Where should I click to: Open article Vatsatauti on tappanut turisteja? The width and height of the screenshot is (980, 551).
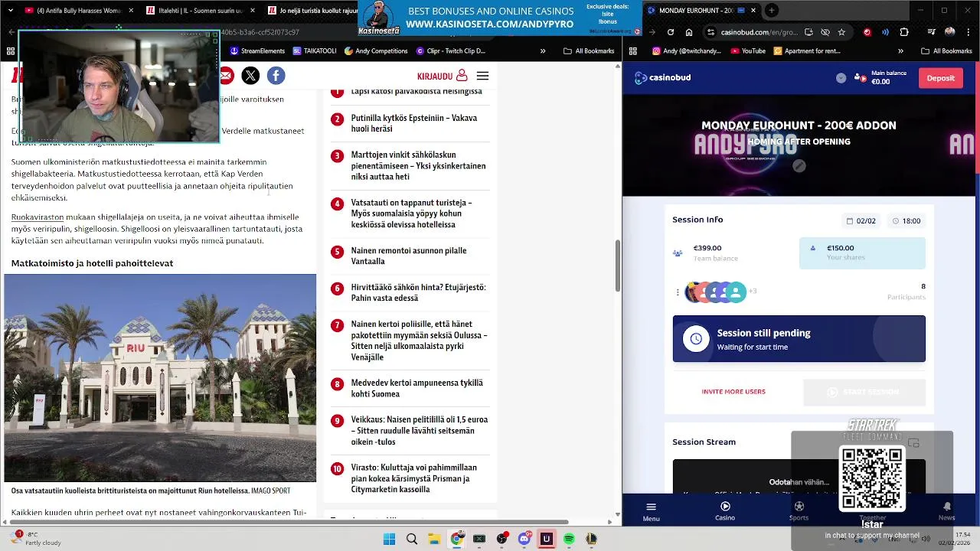coord(411,214)
